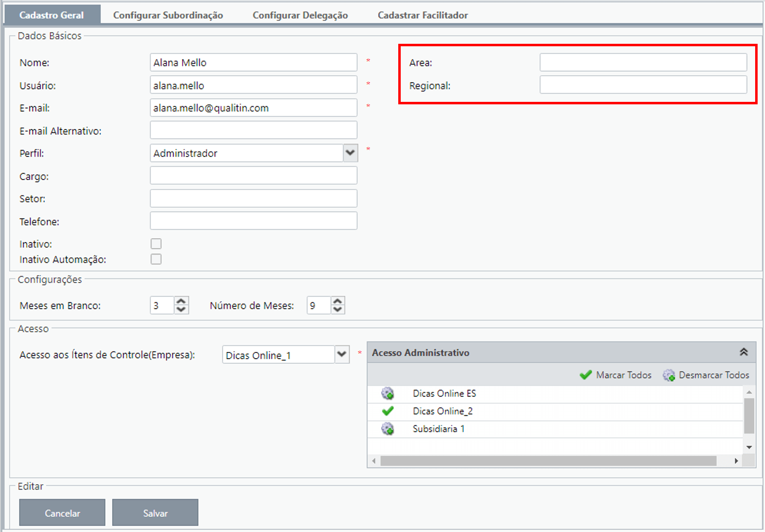Screen dimensions: 765x532
Task: Click the Salvar button
Action: [x=155, y=512]
